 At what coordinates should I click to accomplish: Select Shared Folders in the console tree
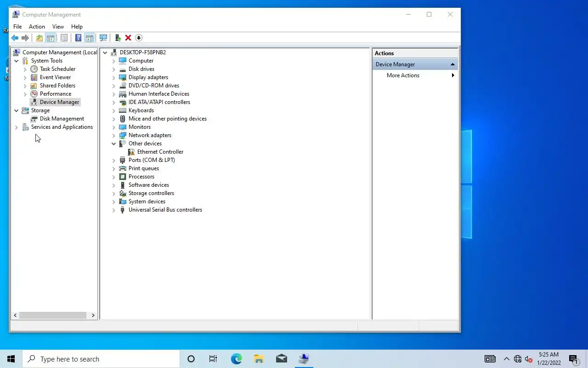(57, 86)
